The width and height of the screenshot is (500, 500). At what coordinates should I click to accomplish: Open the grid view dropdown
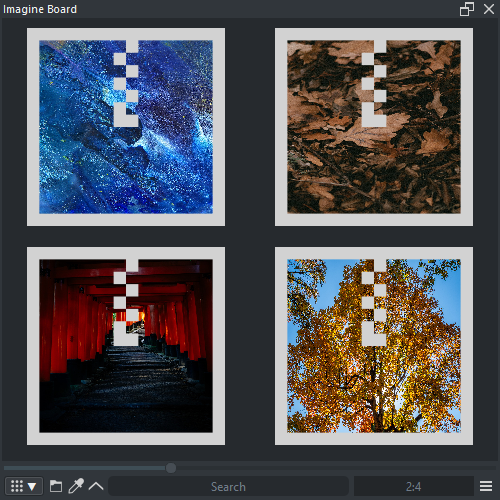pyautogui.click(x=24, y=486)
